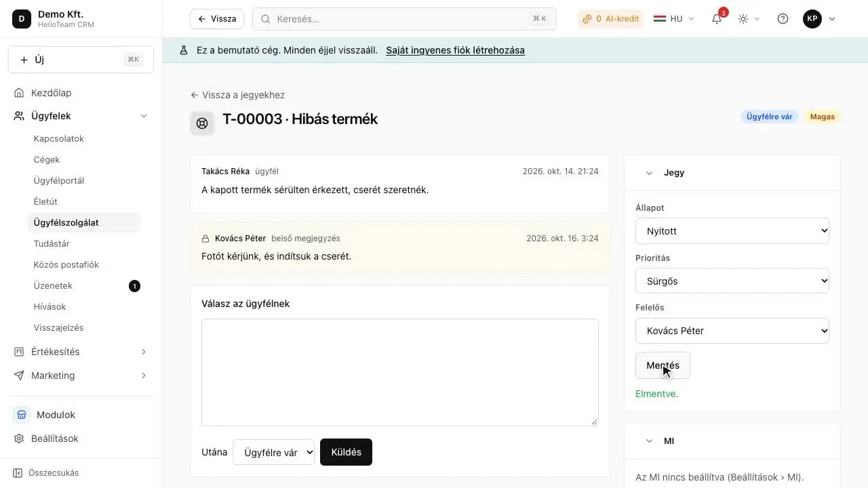Image resolution: width=868 pixels, height=488 pixels.
Task: Open the notifications bell
Action: click(x=717, y=19)
